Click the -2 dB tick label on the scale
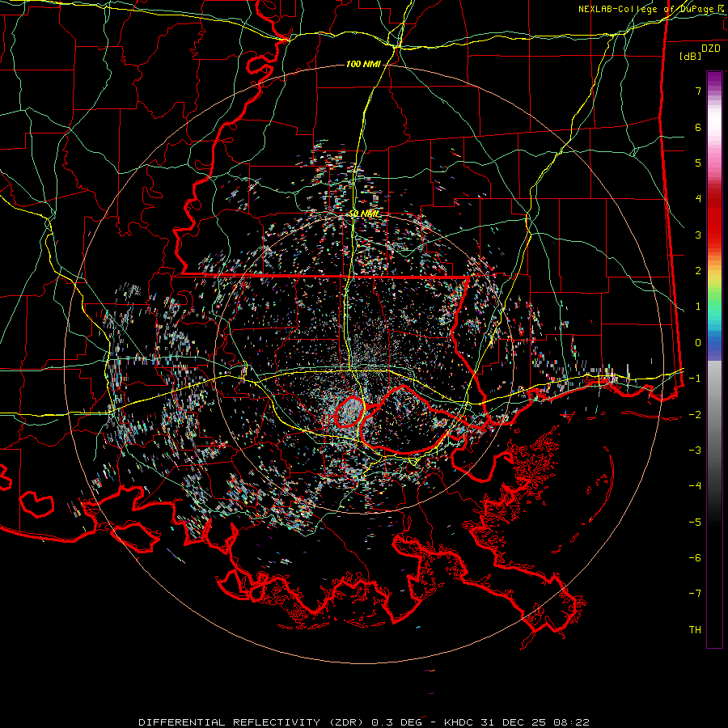 point(695,415)
